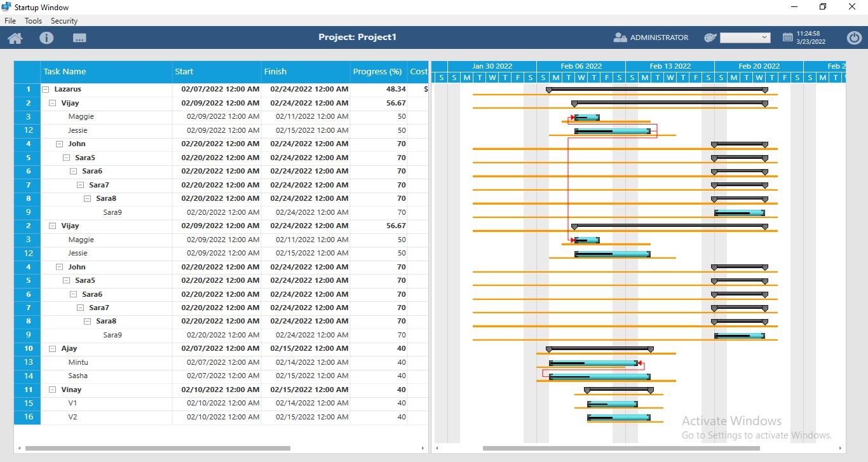
Task: Open the File menu
Action: click(x=10, y=21)
